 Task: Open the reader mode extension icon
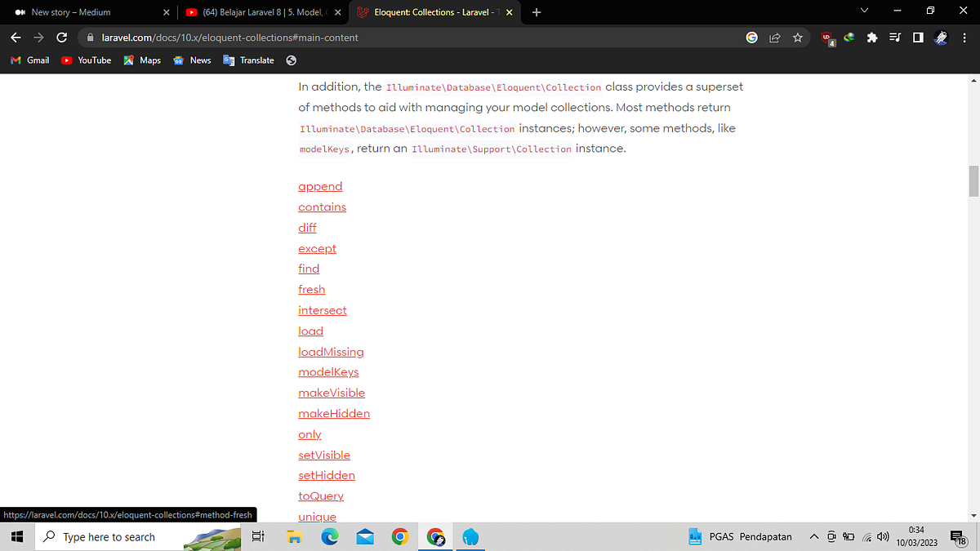(918, 38)
